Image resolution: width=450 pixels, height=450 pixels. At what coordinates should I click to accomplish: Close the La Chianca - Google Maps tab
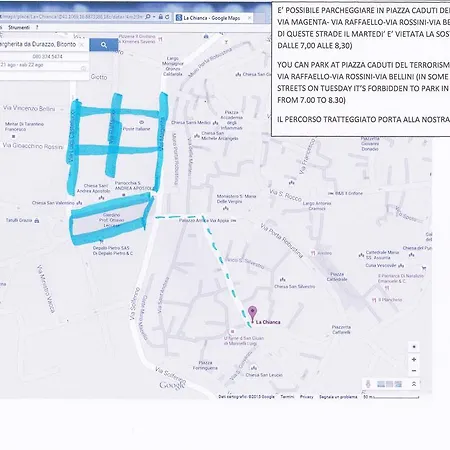(x=249, y=18)
